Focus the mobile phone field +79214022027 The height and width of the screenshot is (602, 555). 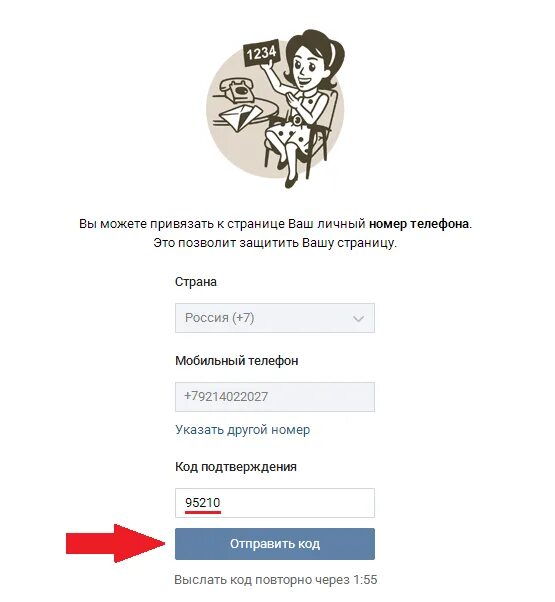pyautogui.click(x=275, y=397)
